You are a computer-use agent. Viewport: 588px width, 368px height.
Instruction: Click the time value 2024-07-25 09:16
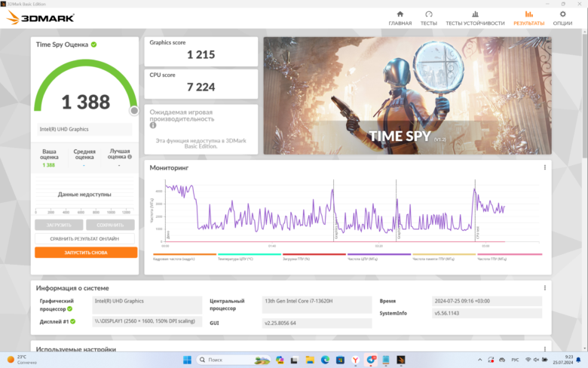[x=487, y=301]
